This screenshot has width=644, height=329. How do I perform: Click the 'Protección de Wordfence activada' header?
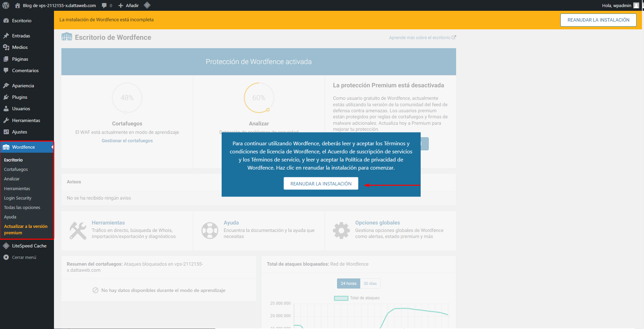point(259,62)
